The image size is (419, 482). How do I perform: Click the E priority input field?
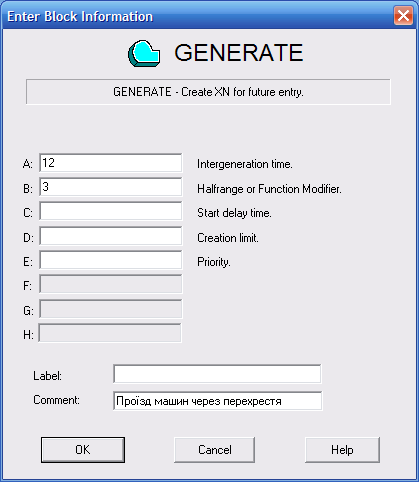click(111, 260)
